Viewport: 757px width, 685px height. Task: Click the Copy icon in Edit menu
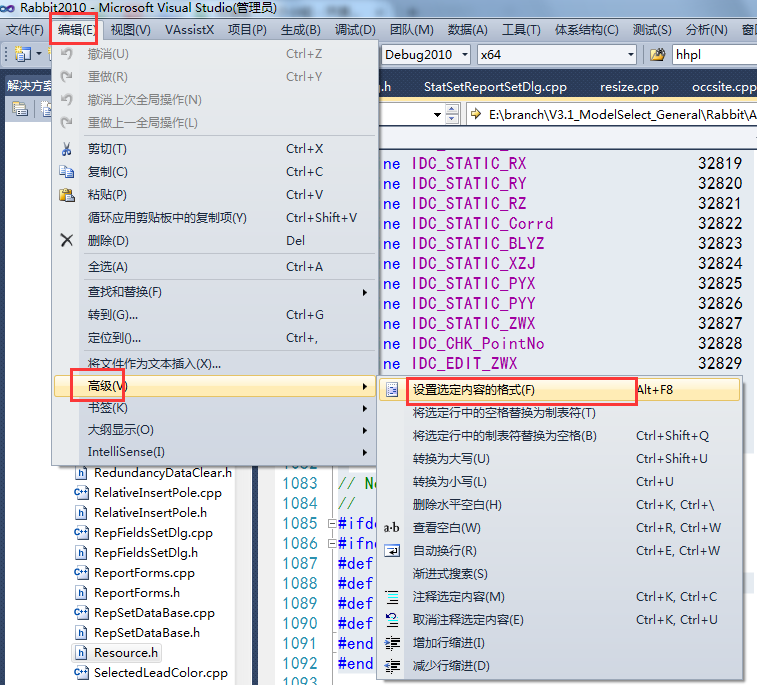pos(67,172)
